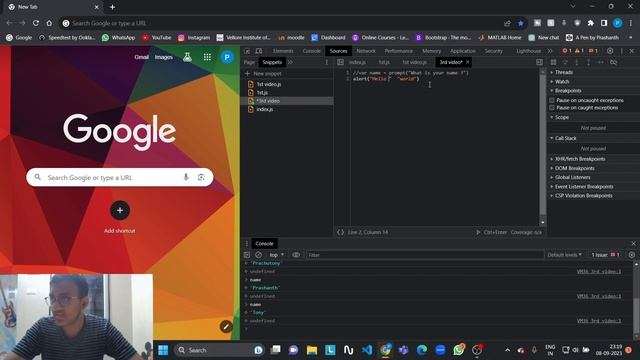The height and width of the screenshot is (360, 640).
Task: Click the Google Lens search icon
Action: [x=201, y=177]
